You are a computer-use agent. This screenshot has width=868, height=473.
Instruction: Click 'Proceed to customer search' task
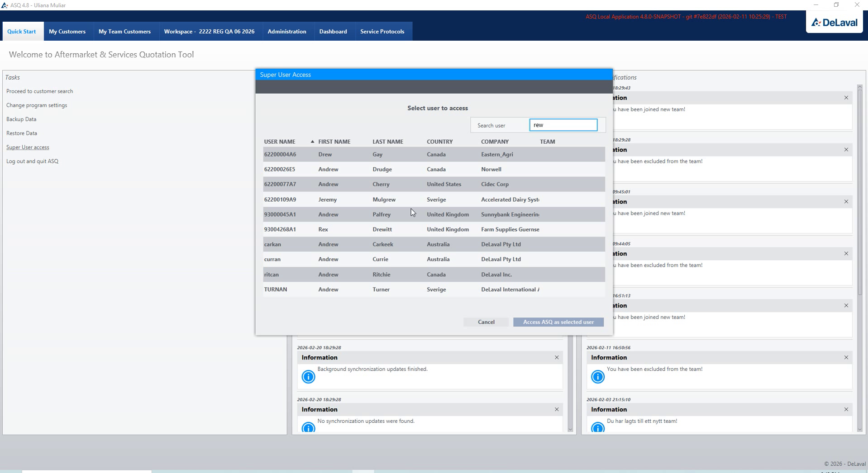click(39, 91)
